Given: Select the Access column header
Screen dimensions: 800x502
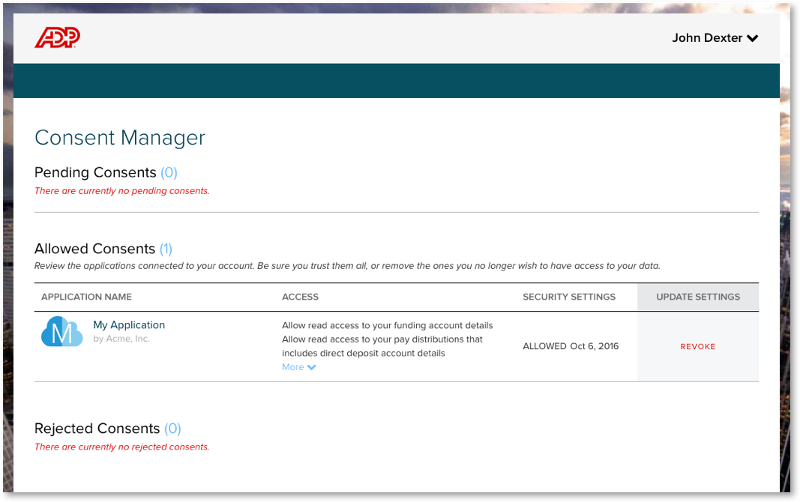Looking at the screenshot, I should 300,297.
